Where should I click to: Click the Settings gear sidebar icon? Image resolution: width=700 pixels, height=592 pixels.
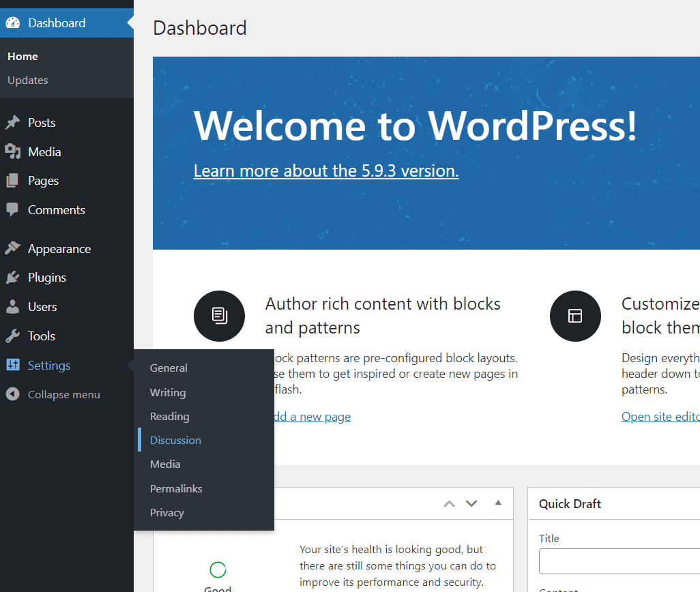(x=14, y=365)
